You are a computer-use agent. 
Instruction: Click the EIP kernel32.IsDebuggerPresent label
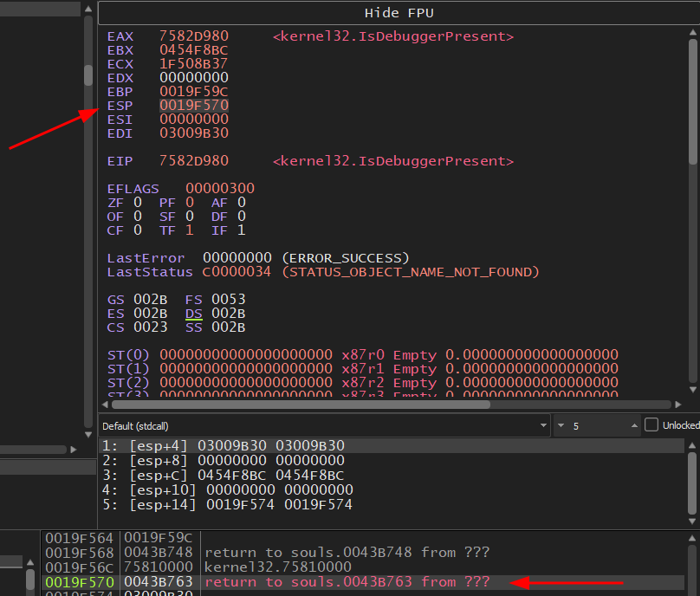coord(392,161)
